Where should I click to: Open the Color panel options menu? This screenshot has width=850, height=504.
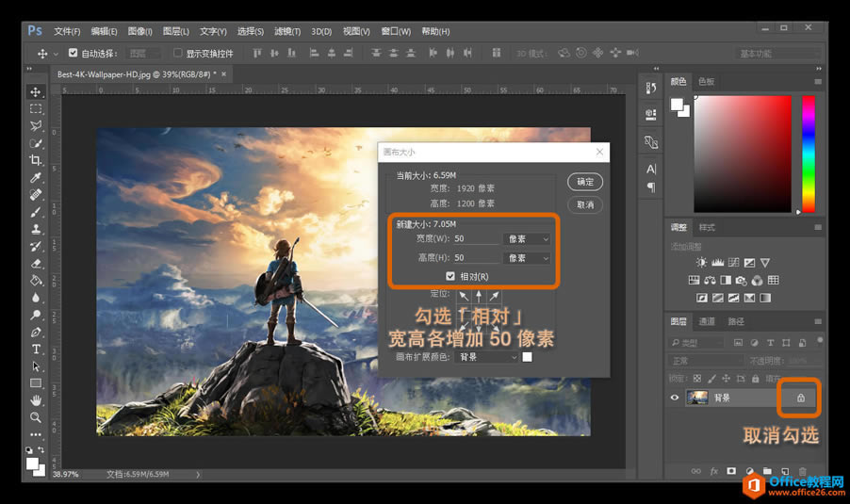click(x=817, y=82)
